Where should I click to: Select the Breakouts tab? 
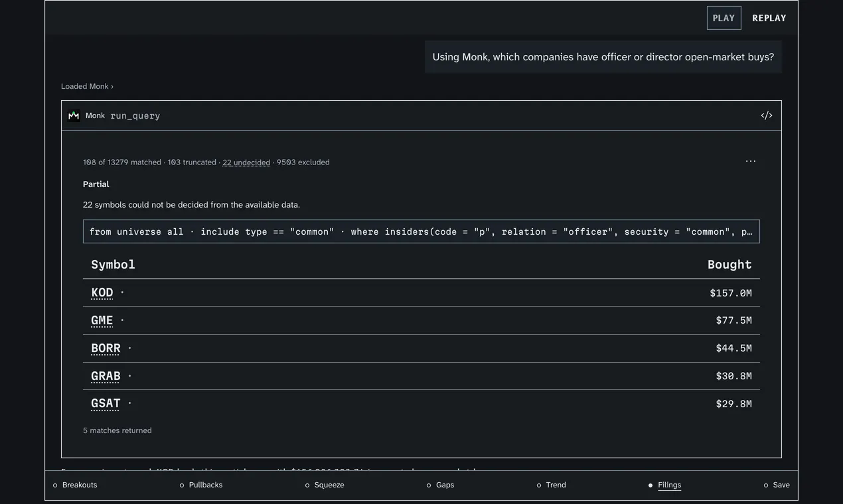pyautogui.click(x=75, y=485)
